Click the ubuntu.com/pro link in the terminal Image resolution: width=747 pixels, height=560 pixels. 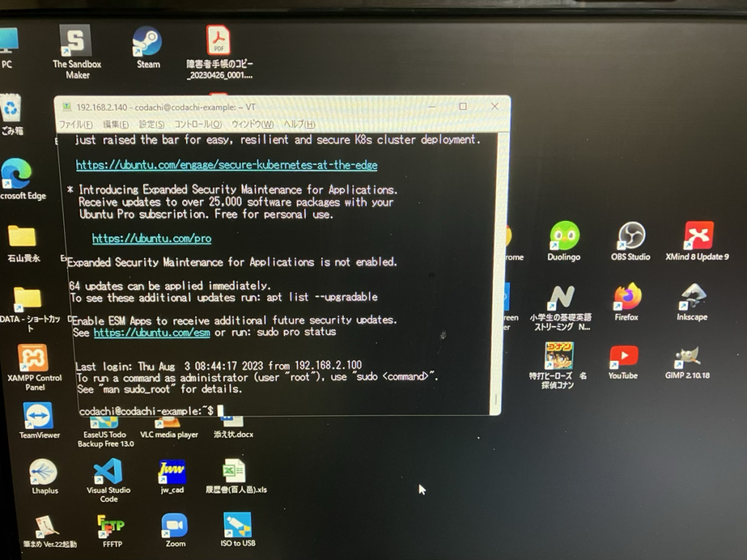click(x=152, y=238)
